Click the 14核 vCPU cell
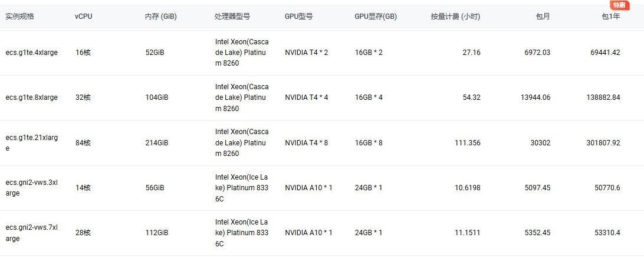 pyautogui.click(x=83, y=188)
